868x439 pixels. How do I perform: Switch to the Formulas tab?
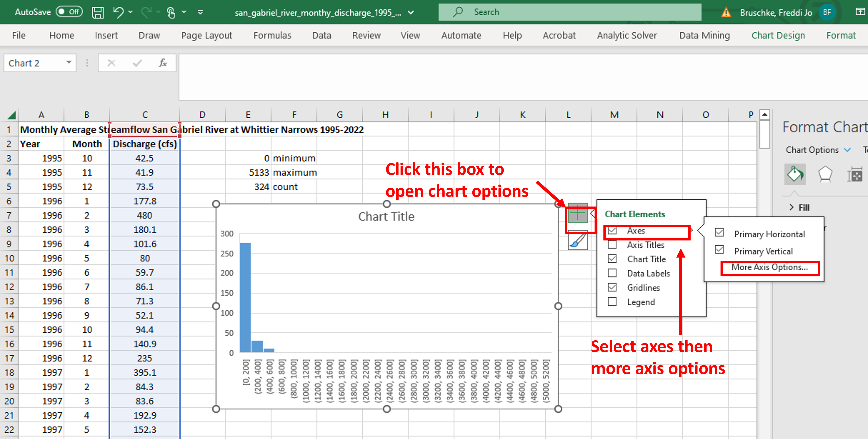272,35
